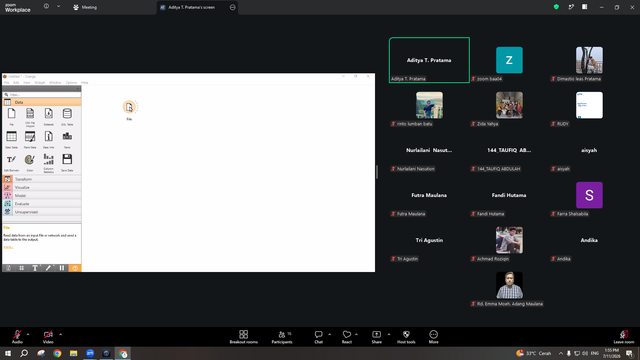Open the File menu in Orange

click(x=7, y=82)
